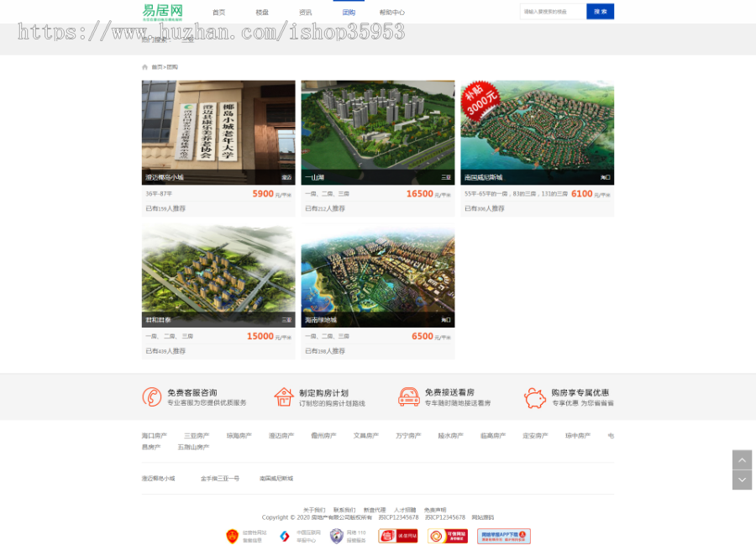Click the 免费客服咨询 phone icon
The width and height of the screenshot is (756, 556).
[x=152, y=397]
